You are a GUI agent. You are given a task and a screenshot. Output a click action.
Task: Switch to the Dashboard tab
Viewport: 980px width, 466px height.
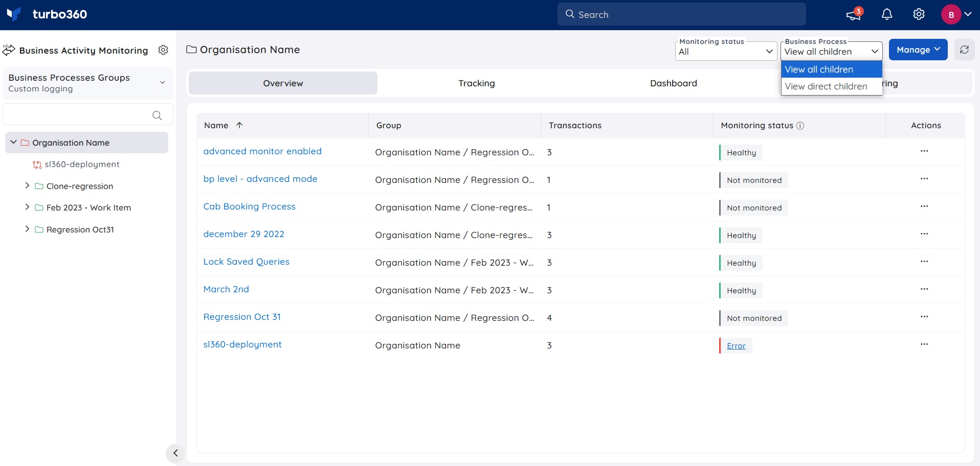coord(674,83)
